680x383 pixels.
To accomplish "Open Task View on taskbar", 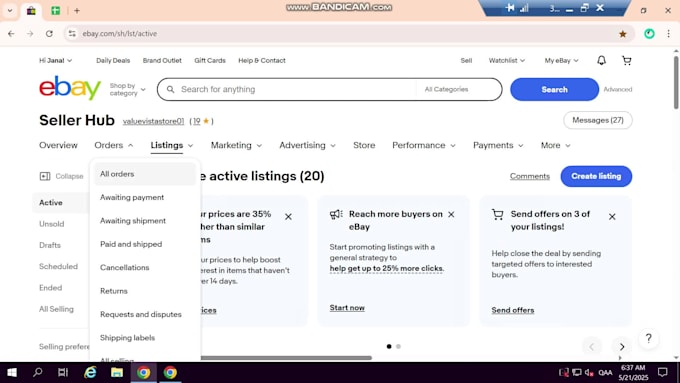I will (63, 372).
